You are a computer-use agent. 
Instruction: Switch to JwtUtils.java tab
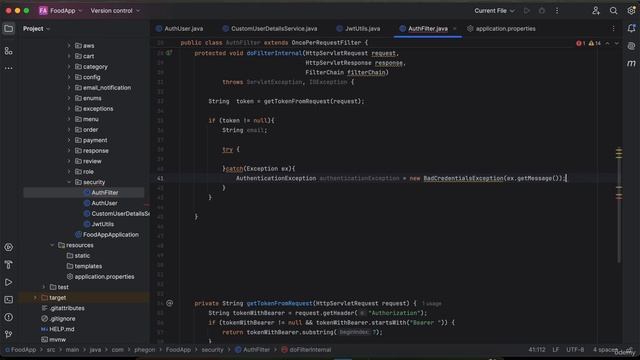pyautogui.click(x=358, y=29)
